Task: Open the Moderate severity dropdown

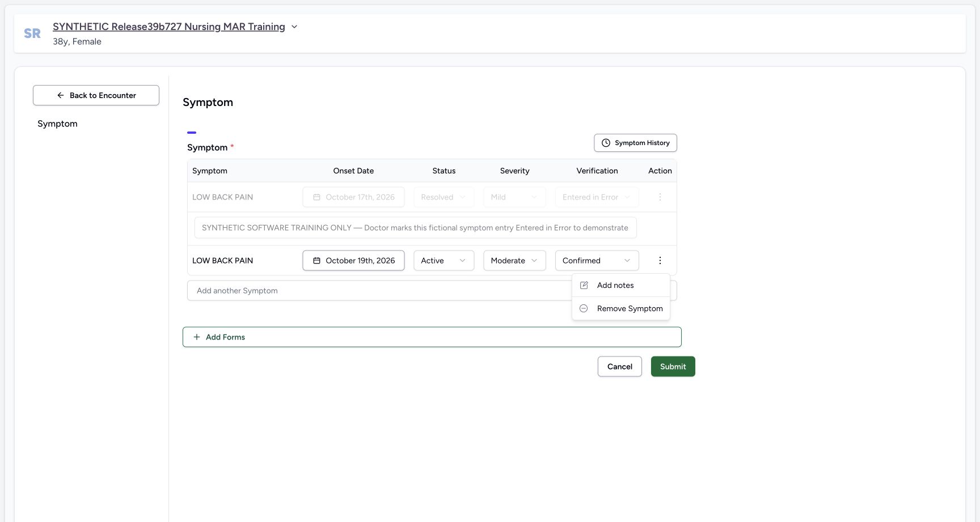Action: tap(514, 261)
